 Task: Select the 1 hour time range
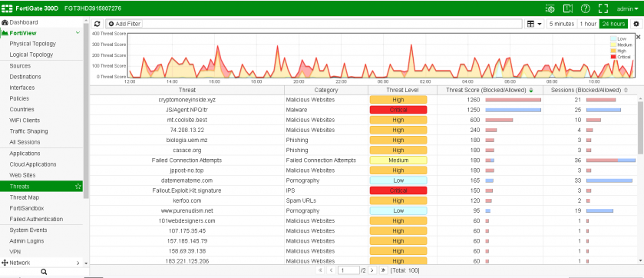coord(588,24)
